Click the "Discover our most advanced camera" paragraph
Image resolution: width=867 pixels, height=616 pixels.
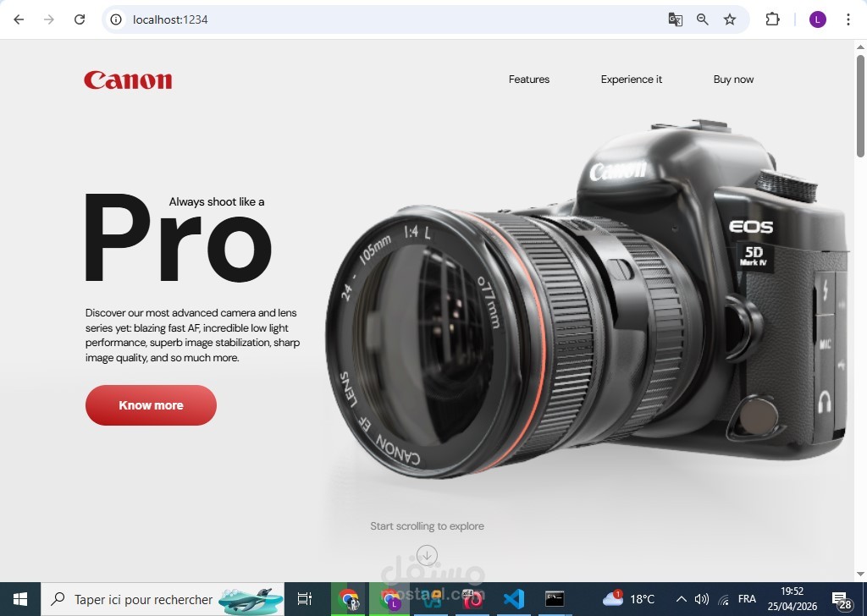point(192,335)
